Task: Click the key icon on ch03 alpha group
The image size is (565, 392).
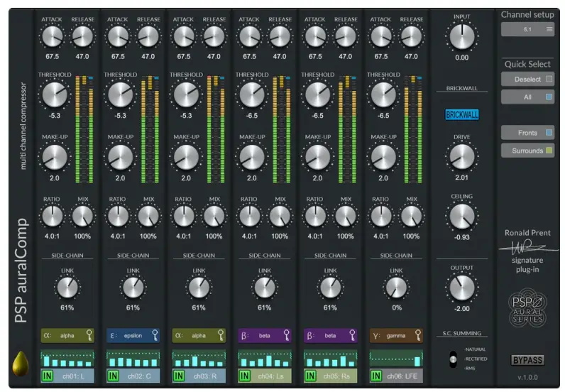Action: [x=221, y=335]
